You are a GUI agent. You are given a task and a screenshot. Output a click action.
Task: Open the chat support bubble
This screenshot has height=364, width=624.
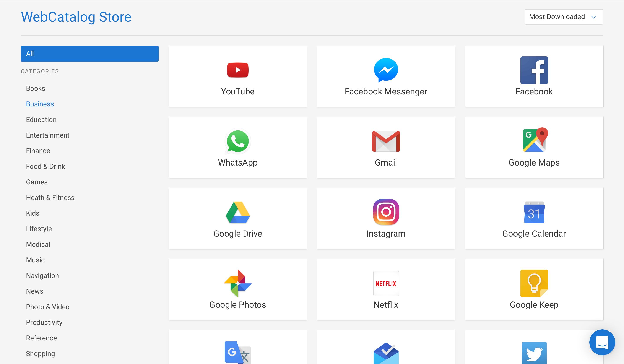(602, 342)
